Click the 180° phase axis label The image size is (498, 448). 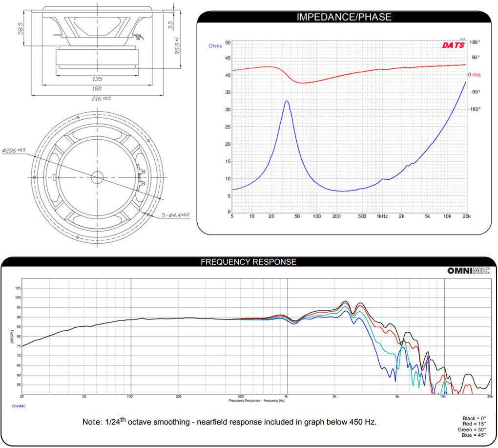[475, 42]
